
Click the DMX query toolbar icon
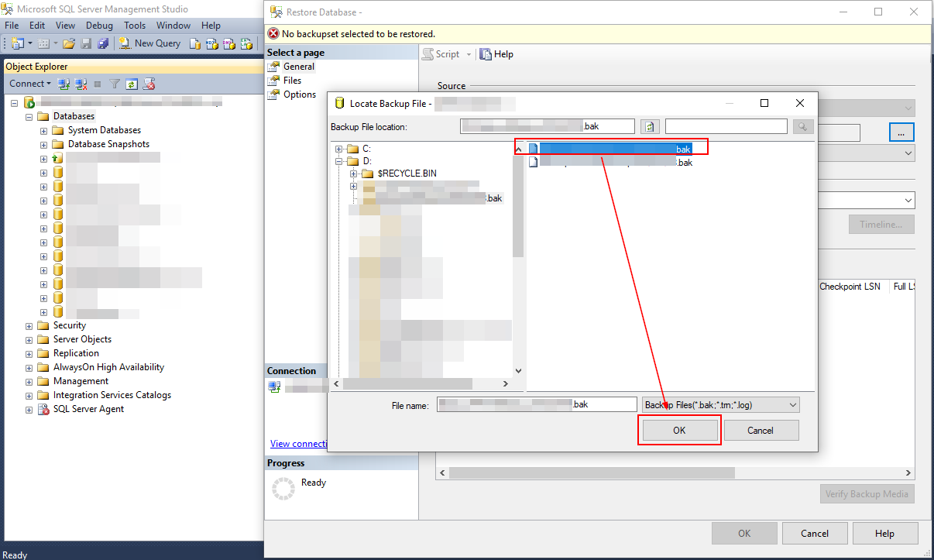tap(230, 43)
